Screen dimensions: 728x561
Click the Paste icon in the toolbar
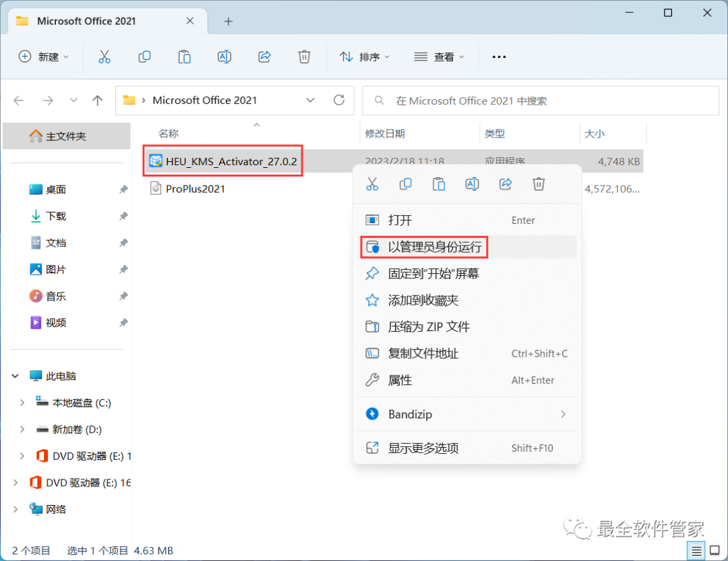[x=184, y=57]
